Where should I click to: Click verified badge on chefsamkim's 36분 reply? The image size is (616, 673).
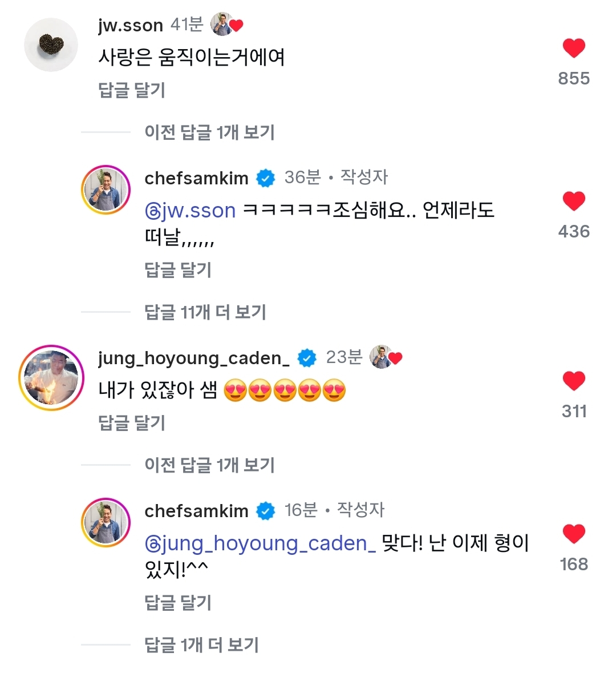point(266,179)
